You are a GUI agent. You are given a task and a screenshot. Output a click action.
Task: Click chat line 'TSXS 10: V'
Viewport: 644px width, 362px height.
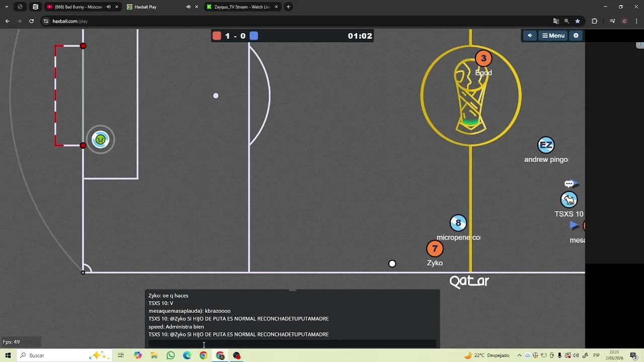160,303
